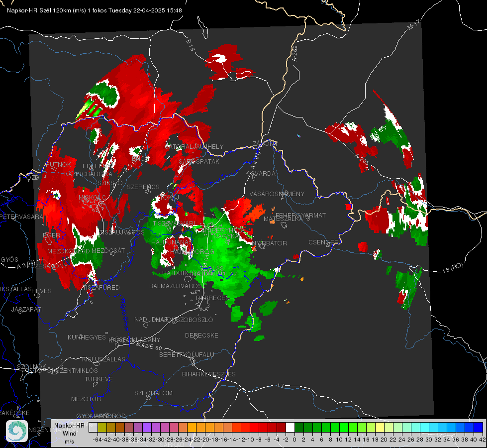Click the ZÁHONY town label
This screenshot has width=487, height=448.
[265, 144]
